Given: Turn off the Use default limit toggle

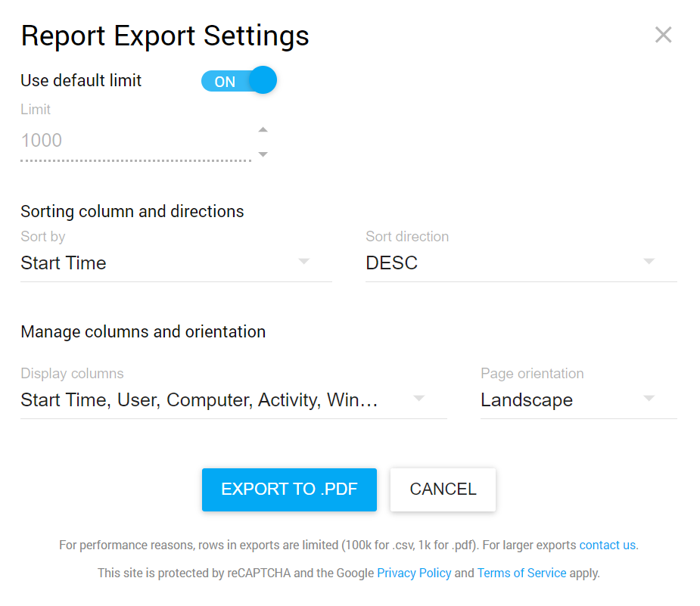Looking at the screenshot, I should (239, 81).
